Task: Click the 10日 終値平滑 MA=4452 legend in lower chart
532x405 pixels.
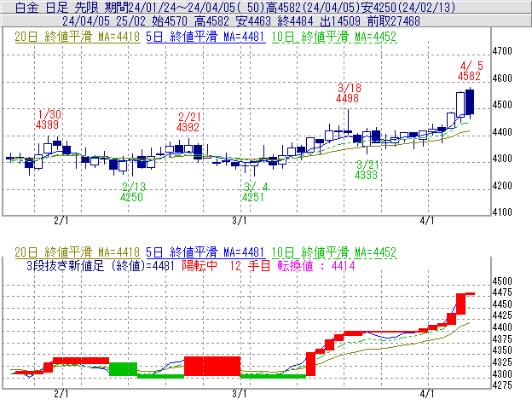Action: point(334,252)
